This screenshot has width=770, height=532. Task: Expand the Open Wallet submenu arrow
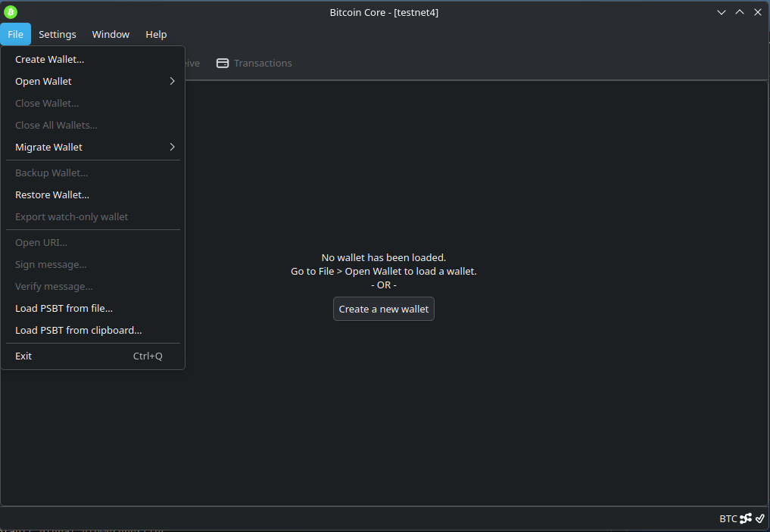click(172, 81)
